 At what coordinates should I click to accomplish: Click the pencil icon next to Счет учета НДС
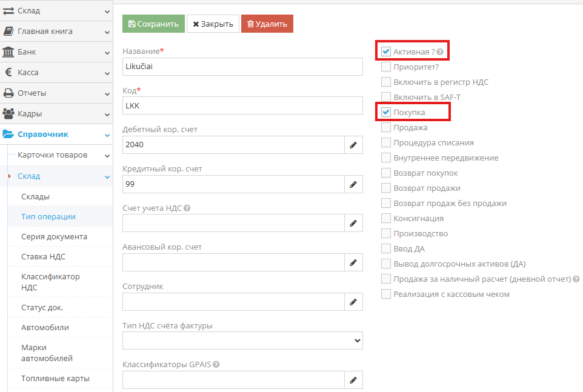(x=353, y=224)
